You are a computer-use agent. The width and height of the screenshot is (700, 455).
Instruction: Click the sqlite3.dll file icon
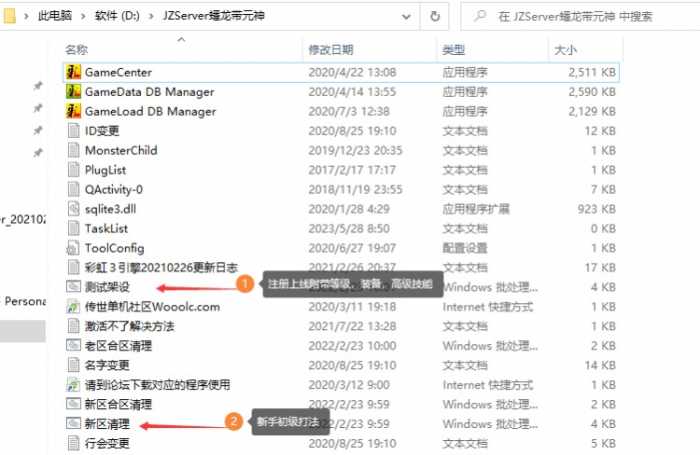(x=73, y=208)
